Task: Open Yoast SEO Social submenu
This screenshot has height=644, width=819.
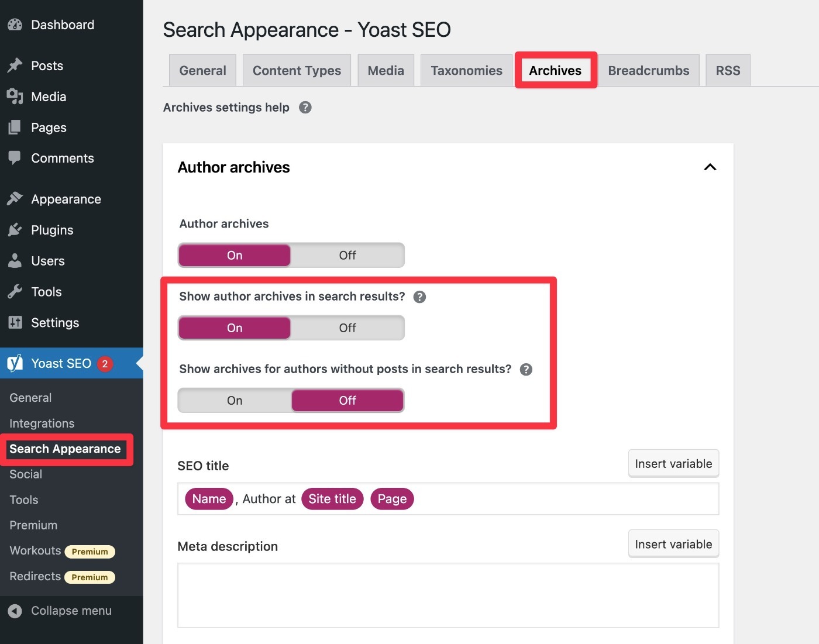Action: (26, 474)
